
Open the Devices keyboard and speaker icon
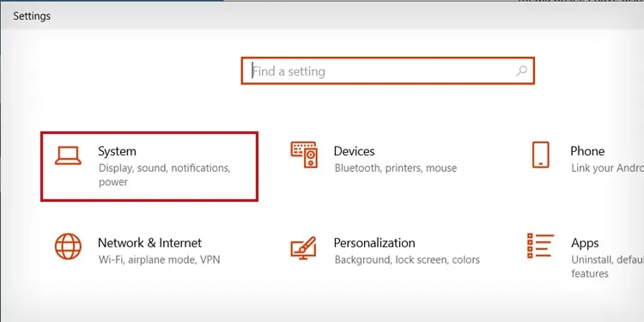pyautogui.click(x=304, y=155)
